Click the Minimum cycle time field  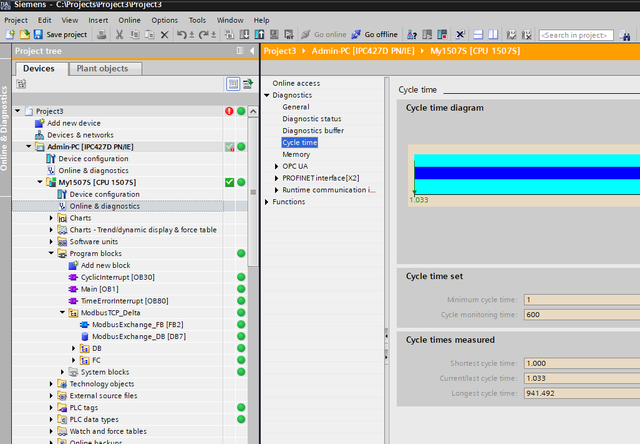(582, 300)
